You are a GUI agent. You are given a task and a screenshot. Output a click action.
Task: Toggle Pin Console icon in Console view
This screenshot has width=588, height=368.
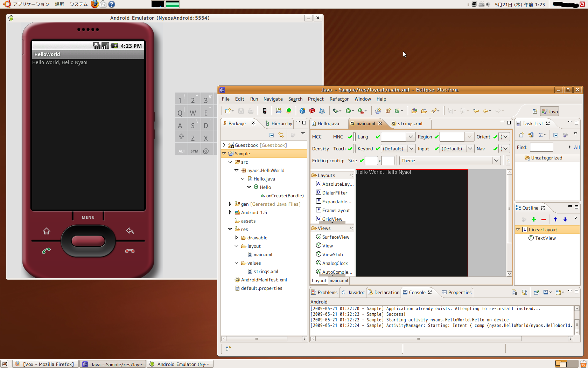coord(537,292)
